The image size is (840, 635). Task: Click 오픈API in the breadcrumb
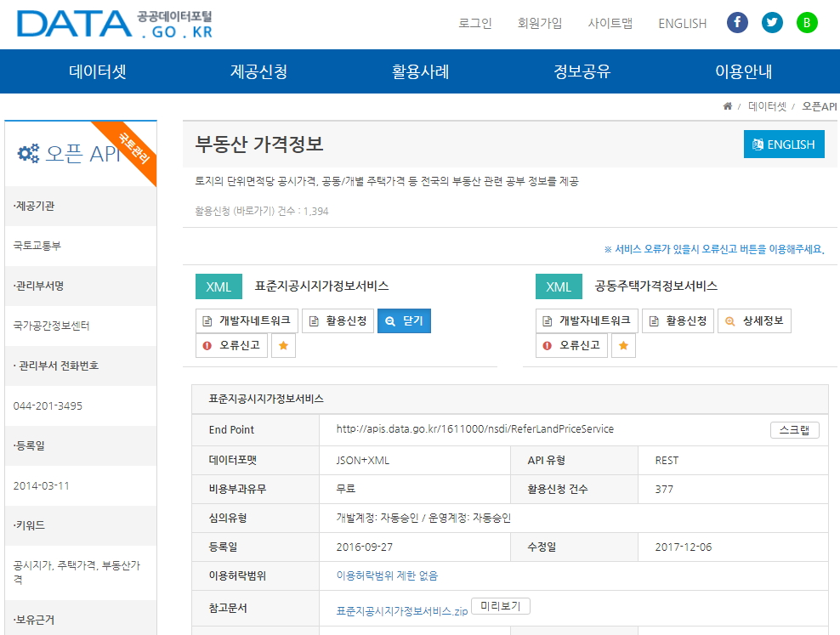pos(819,106)
